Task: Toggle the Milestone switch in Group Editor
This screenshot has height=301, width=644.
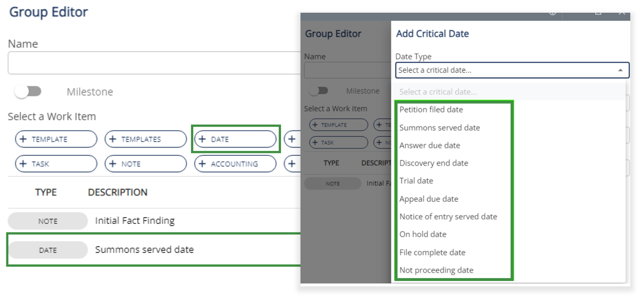Action: pos(28,92)
